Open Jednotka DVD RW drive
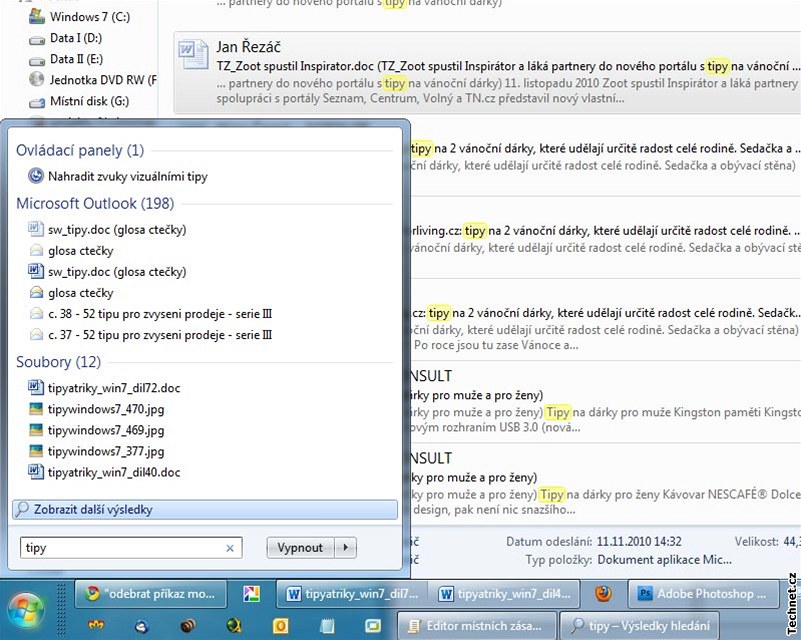 pyautogui.click(x=93, y=80)
